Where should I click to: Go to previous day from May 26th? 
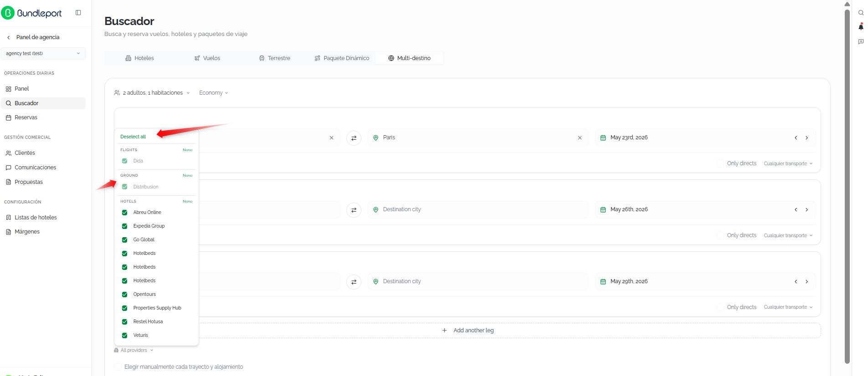[796, 210]
